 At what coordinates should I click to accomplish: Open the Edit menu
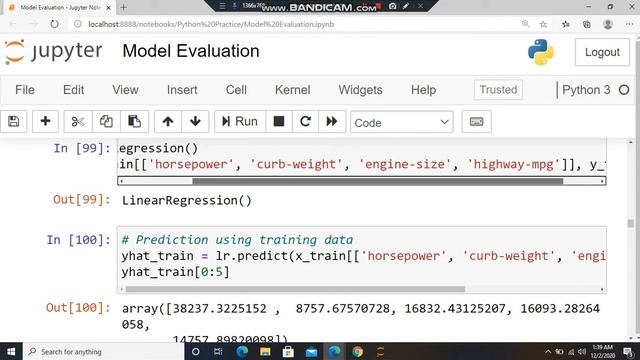73,90
